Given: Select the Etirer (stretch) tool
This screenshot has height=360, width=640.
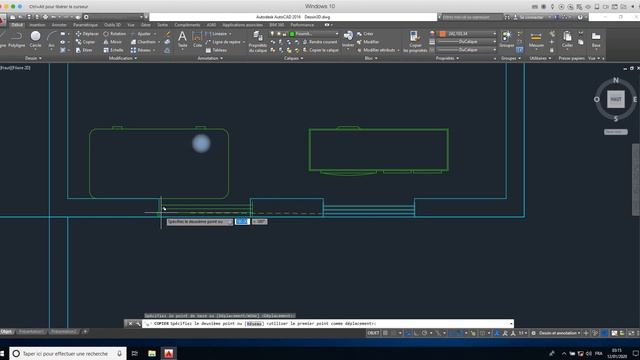Looking at the screenshot, I should (x=84, y=50).
